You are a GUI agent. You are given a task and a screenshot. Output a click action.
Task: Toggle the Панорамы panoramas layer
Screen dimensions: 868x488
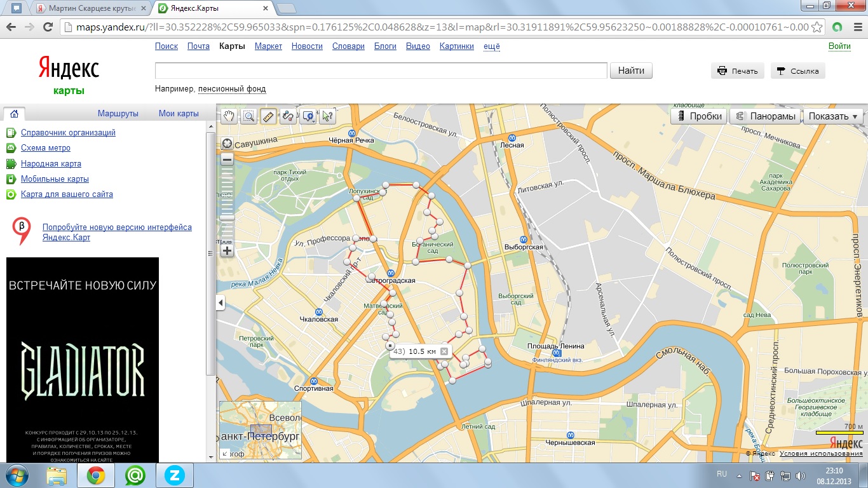[765, 116]
